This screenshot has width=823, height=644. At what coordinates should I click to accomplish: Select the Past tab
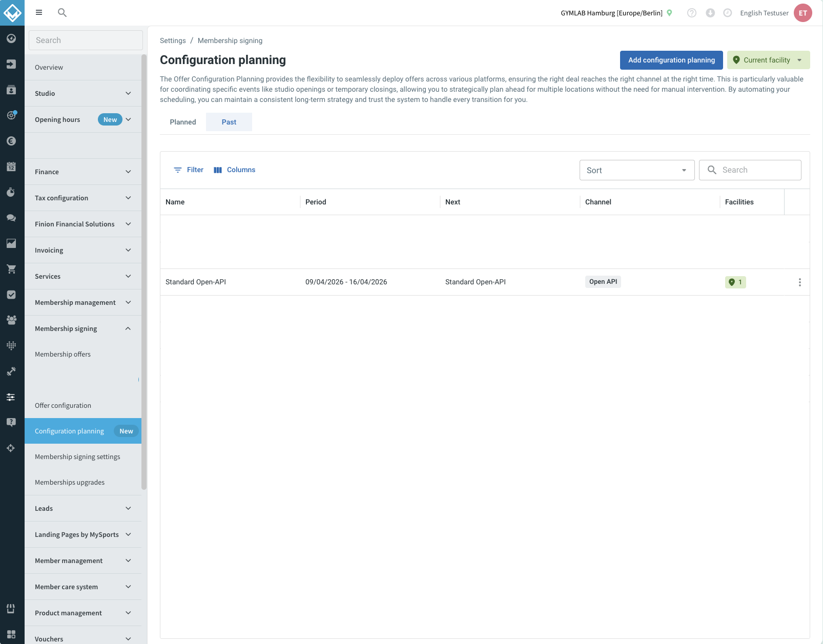click(229, 122)
